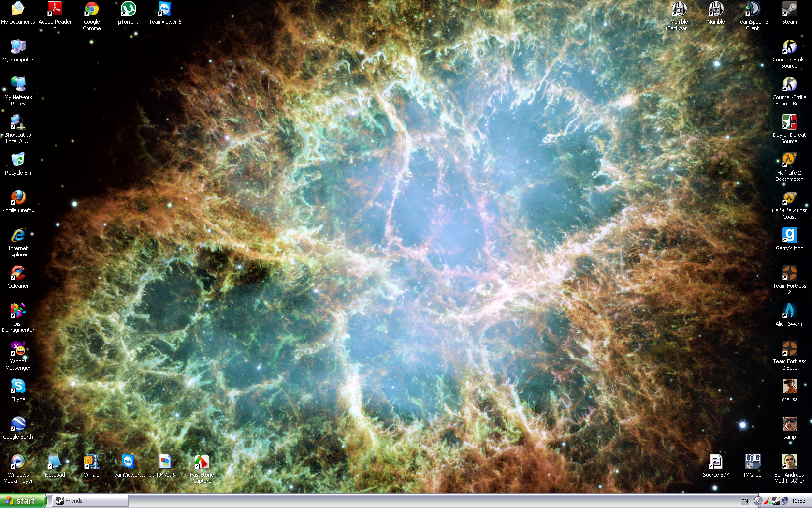The height and width of the screenshot is (508, 812).
Task: Select the Source SDK shortcut
Action: coord(716,466)
